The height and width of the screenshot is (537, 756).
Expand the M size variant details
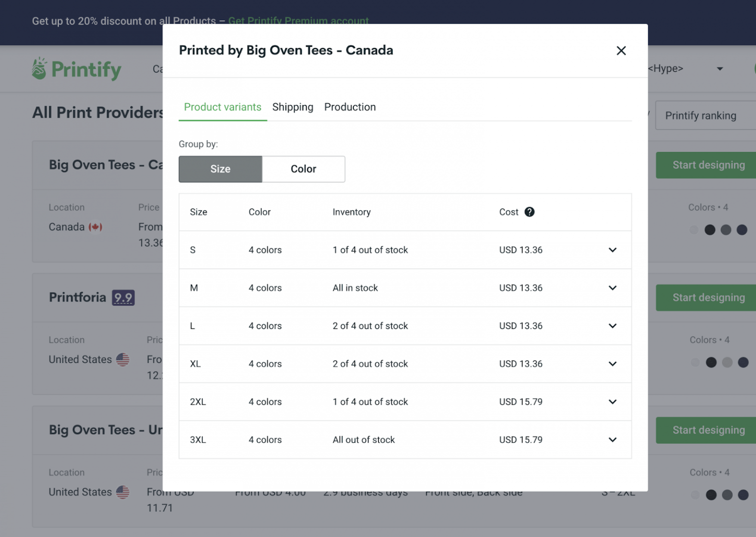point(612,288)
